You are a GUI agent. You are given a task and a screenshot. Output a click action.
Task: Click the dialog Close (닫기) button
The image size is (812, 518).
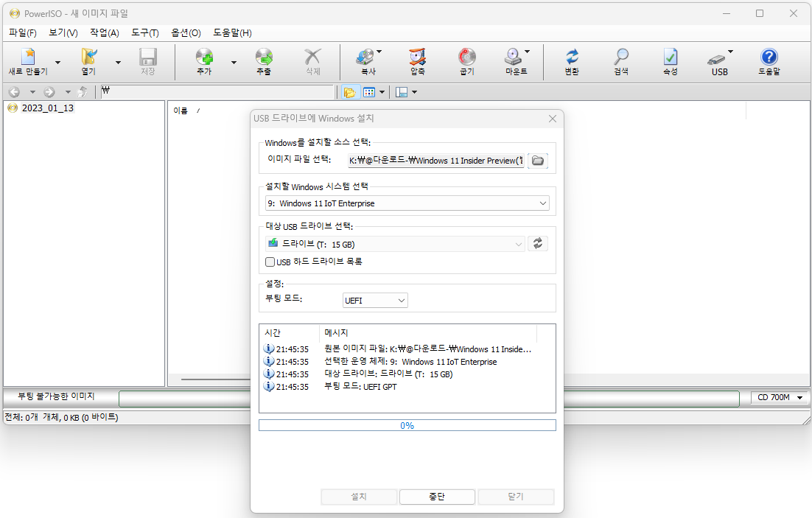point(516,496)
